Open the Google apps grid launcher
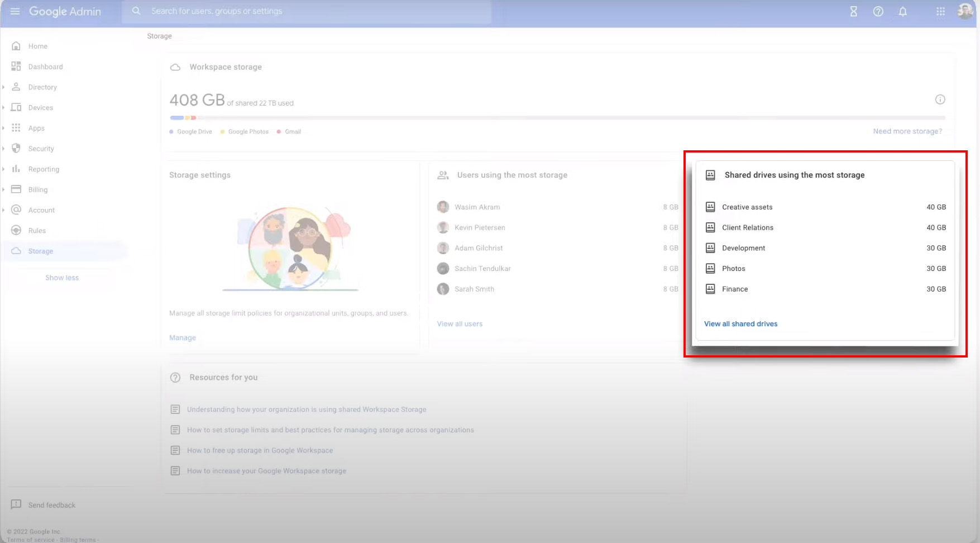 pos(940,11)
